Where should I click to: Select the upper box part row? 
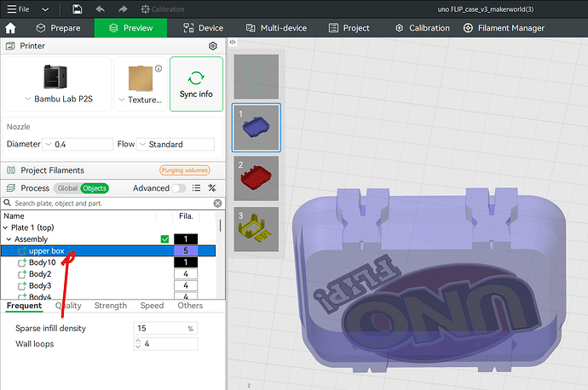[x=108, y=250]
